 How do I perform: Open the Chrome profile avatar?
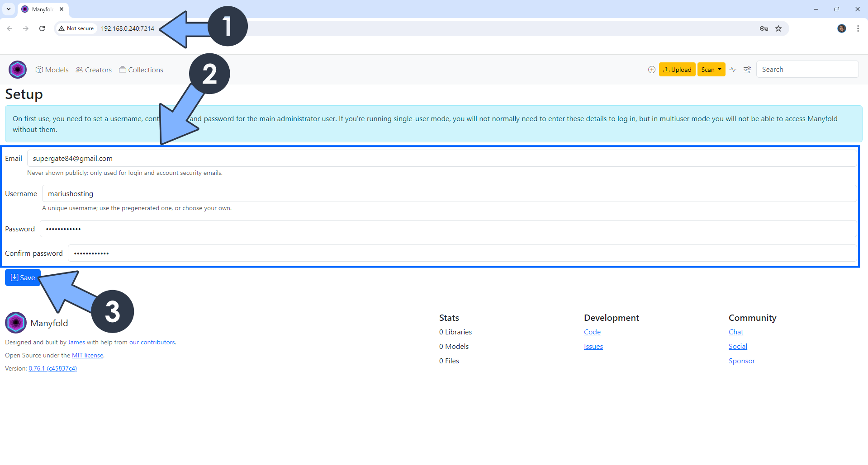842,28
